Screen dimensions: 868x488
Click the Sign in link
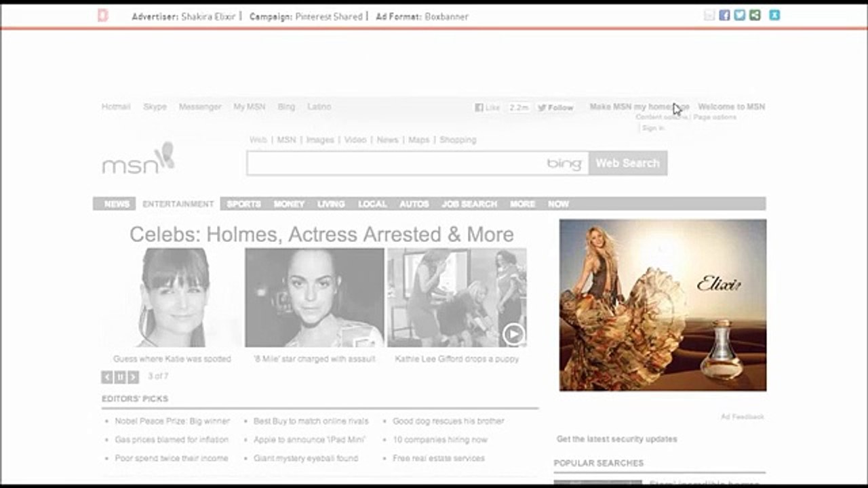pyautogui.click(x=653, y=127)
